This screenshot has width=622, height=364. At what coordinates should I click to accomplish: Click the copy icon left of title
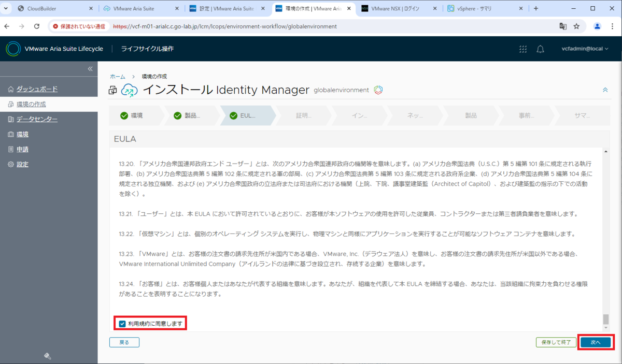[x=113, y=91]
